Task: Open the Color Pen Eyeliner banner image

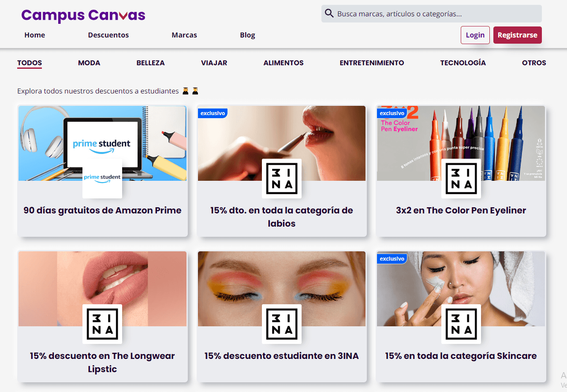Action: 461,143
